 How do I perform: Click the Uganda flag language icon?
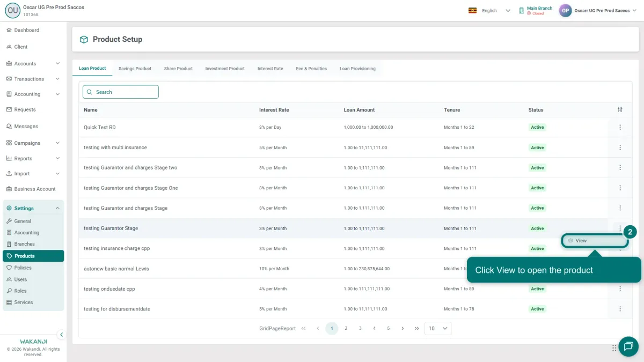(472, 11)
